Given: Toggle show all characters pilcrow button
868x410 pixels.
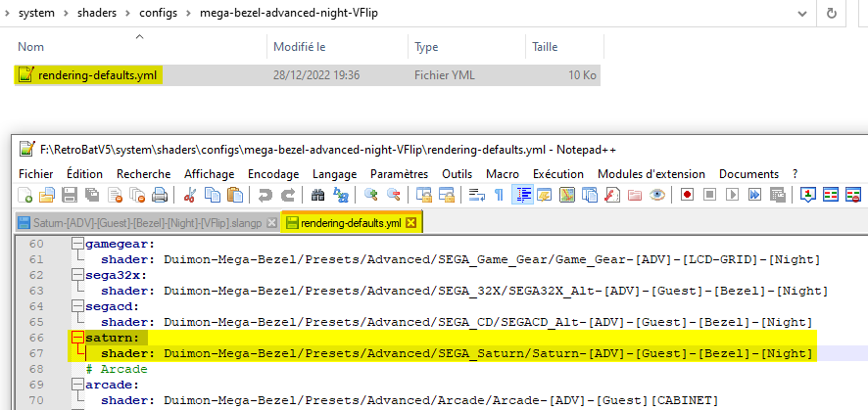Looking at the screenshot, I should 499,195.
